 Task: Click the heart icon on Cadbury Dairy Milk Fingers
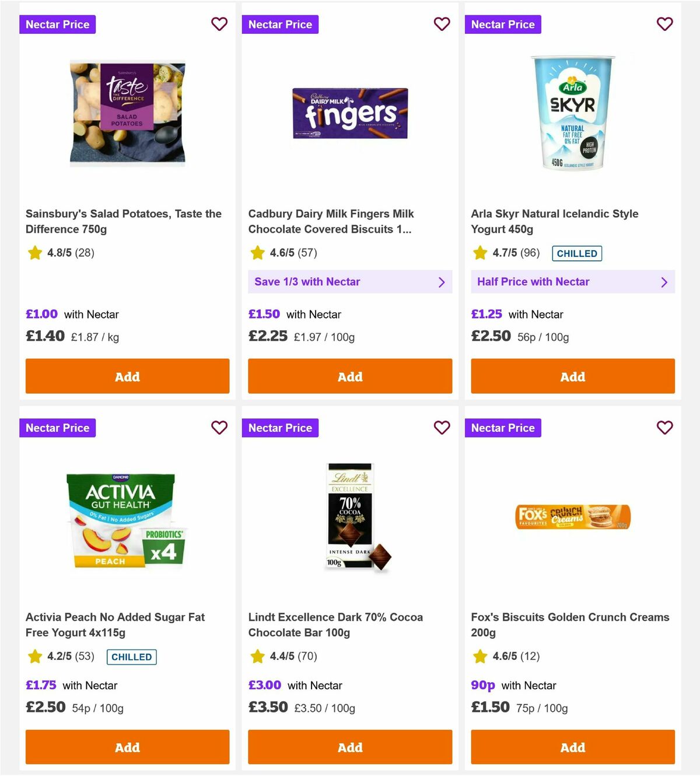pos(442,24)
